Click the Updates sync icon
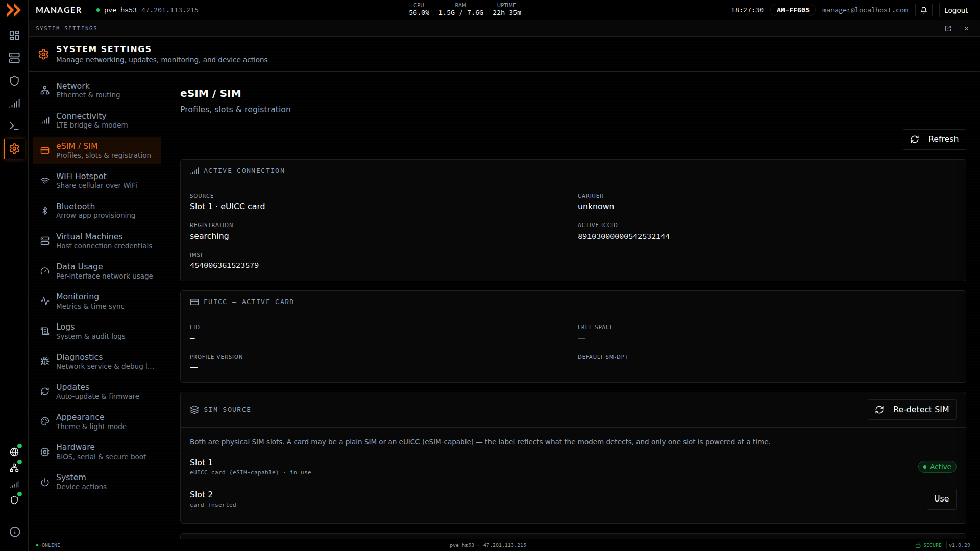Image resolution: width=980 pixels, height=551 pixels. click(45, 391)
